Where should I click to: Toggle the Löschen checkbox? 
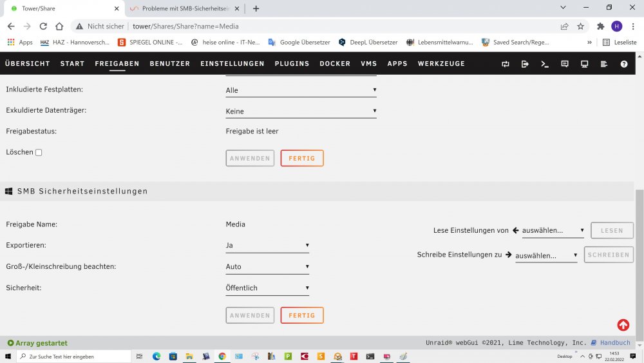39,153
